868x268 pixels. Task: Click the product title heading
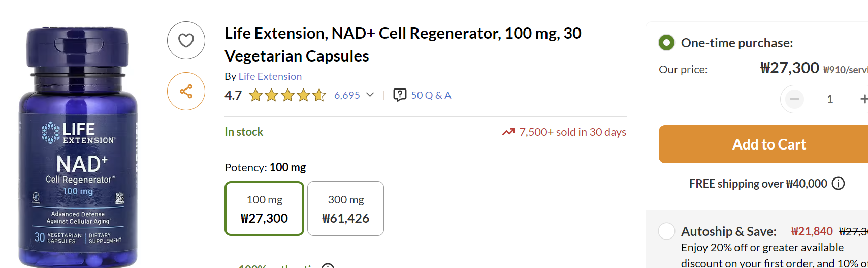[403, 44]
